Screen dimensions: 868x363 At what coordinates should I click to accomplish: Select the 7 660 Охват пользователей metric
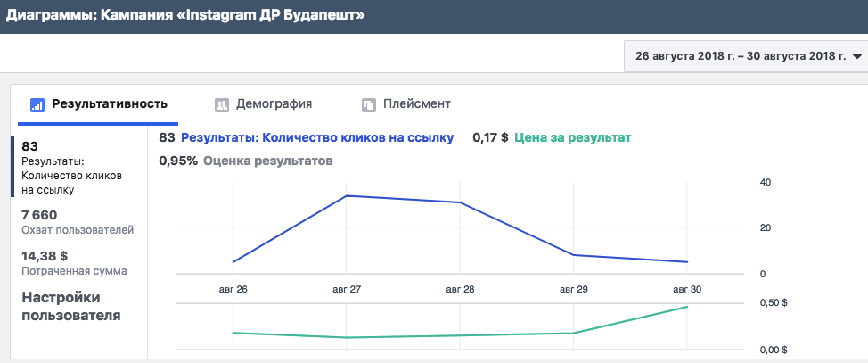[78, 222]
